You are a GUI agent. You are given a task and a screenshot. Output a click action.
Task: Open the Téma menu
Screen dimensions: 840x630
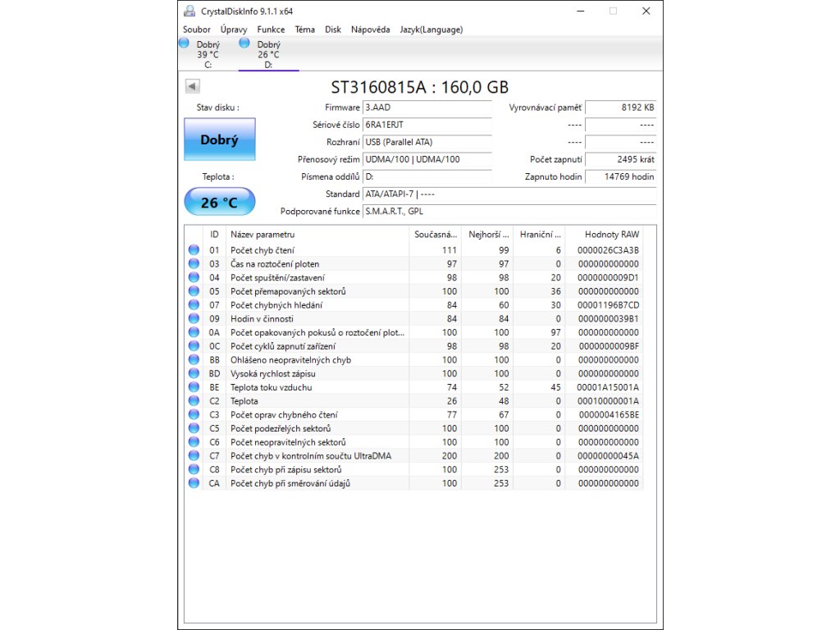304,30
